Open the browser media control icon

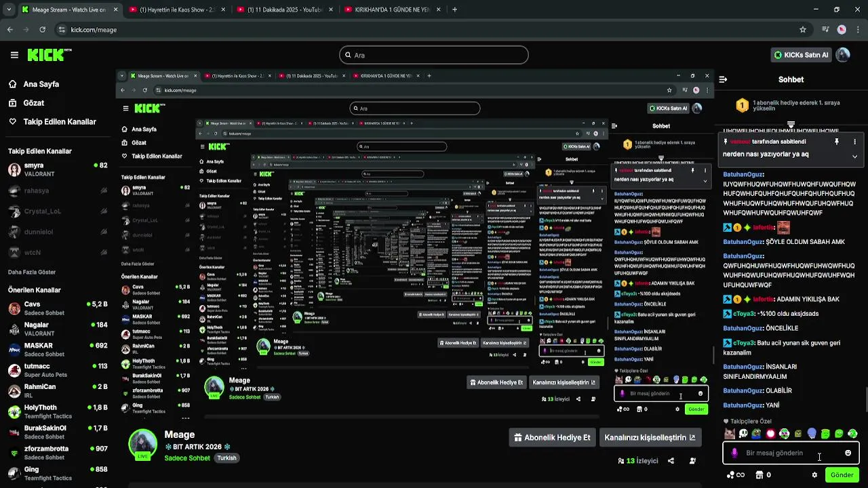tap(825, 30)
